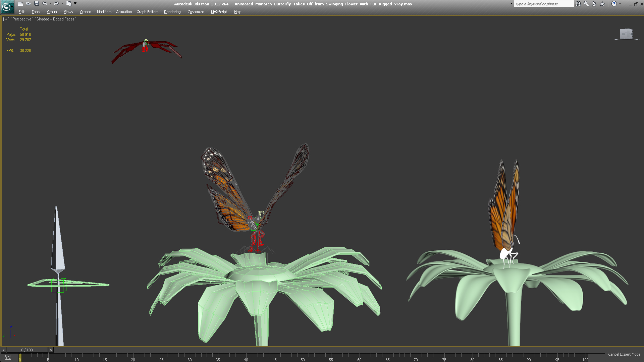Screen dimensions: 644x362
Task: Click the next frame arrow button
Action: [x=51, y=350]
